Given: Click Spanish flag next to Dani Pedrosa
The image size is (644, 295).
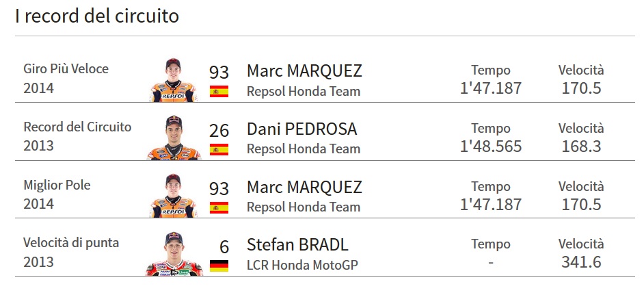Looking at the screenshot, I should click(219, 149).
